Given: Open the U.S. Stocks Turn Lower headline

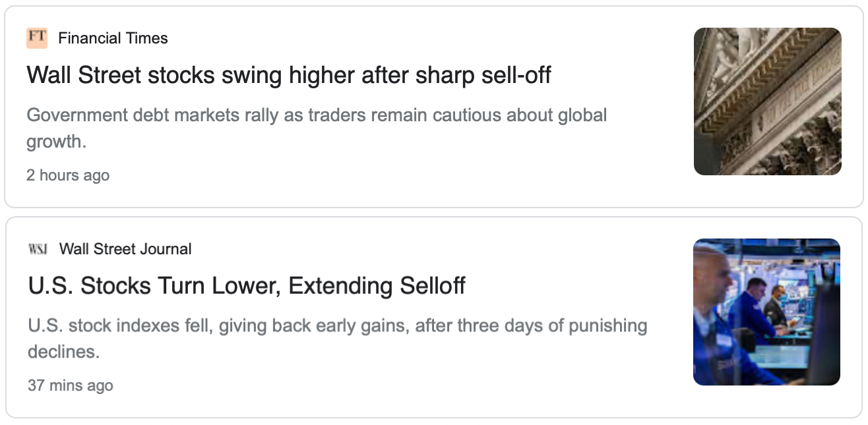Looking at the screenshot, I should coord(247,286).
